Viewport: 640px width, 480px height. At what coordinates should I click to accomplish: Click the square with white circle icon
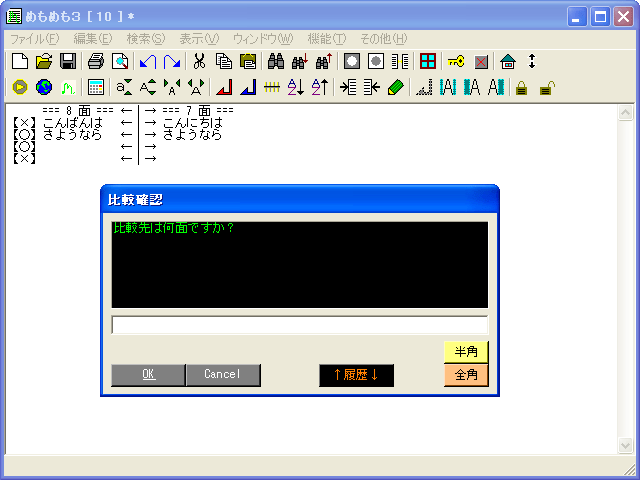352,62
